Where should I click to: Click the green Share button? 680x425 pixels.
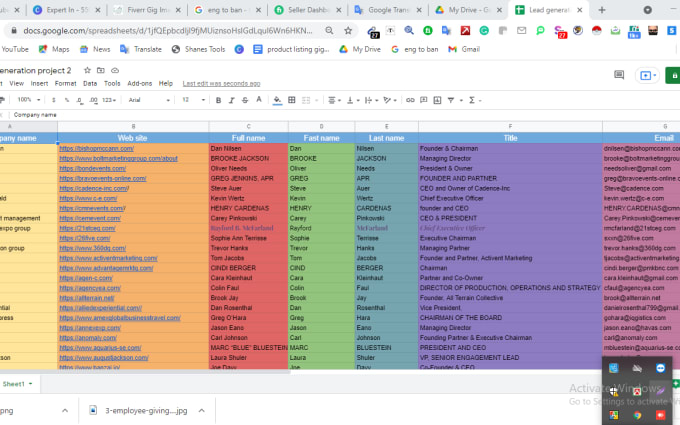673,75
